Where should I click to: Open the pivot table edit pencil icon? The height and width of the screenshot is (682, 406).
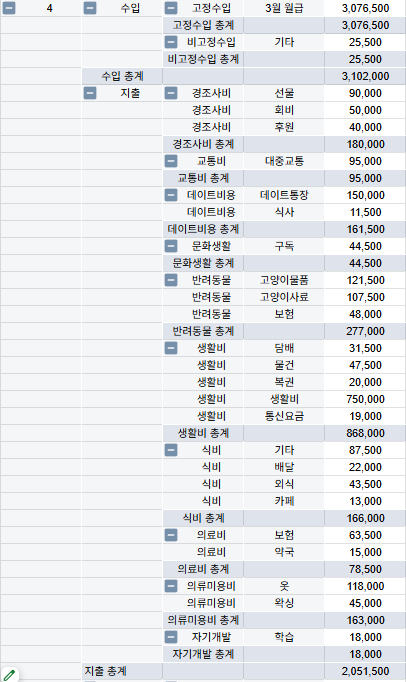[x=9, y=675]
